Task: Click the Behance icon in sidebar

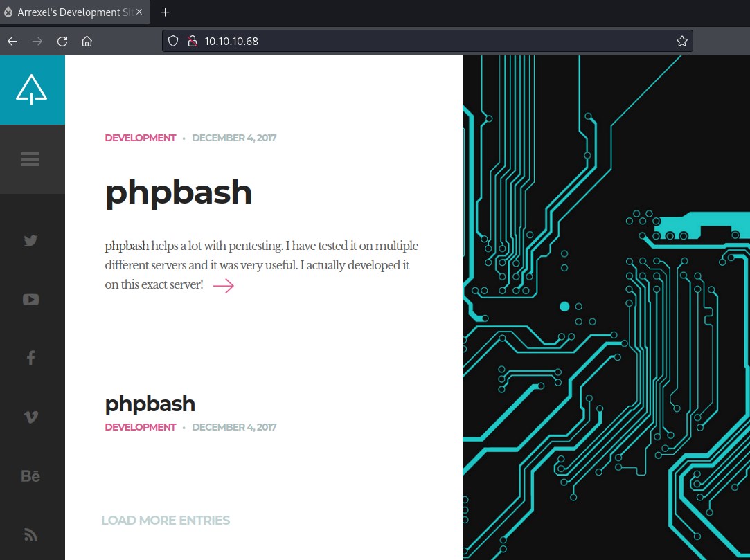Action: click(30, 476)
